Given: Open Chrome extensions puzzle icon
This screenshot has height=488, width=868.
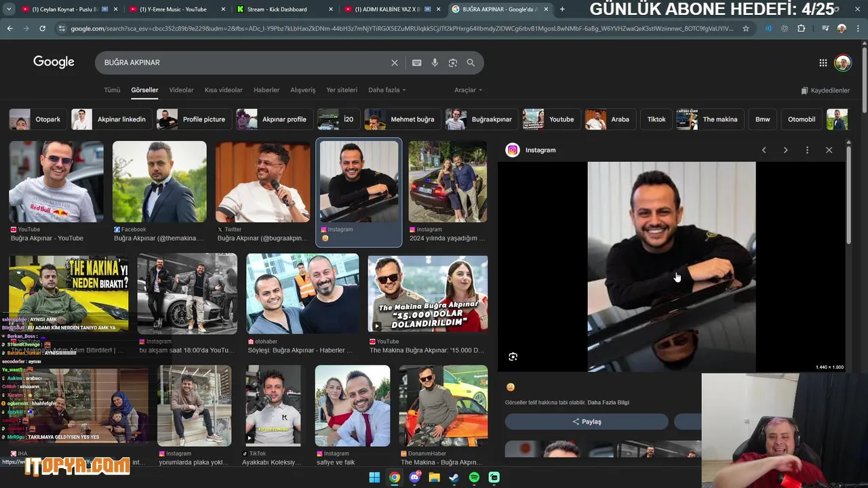Looking at the screenshot, I should pyautogui.click(x=802, y=28).
